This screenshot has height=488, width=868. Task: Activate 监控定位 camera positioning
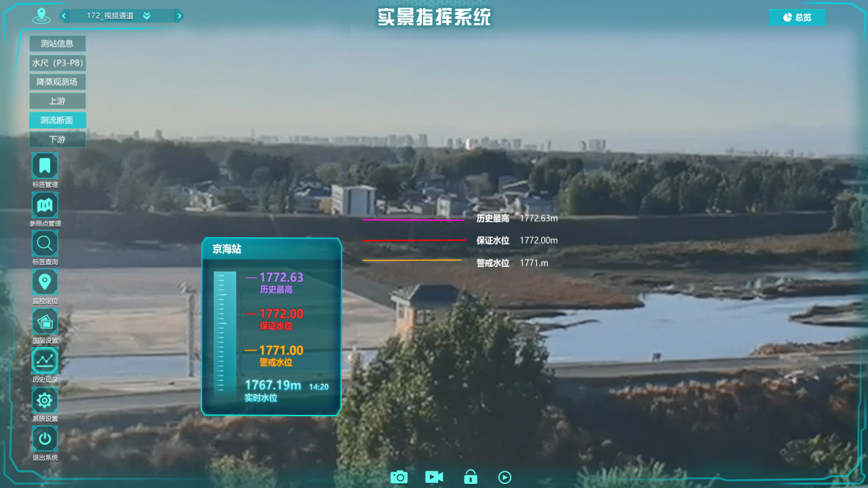[x=44, y=282]
